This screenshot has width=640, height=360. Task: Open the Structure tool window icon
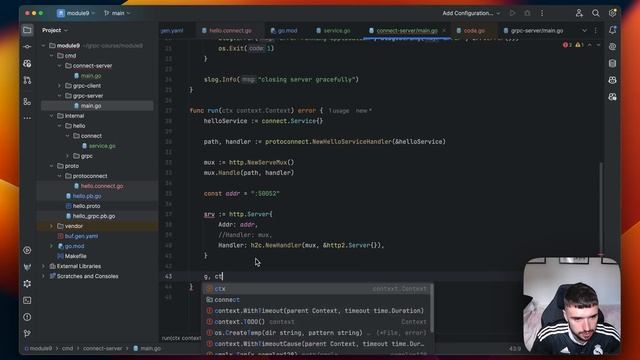pos(27,101)
